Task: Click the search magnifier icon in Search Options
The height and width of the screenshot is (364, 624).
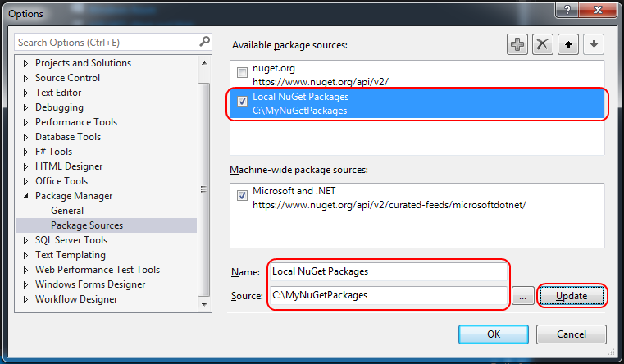Action: (204, 41)
